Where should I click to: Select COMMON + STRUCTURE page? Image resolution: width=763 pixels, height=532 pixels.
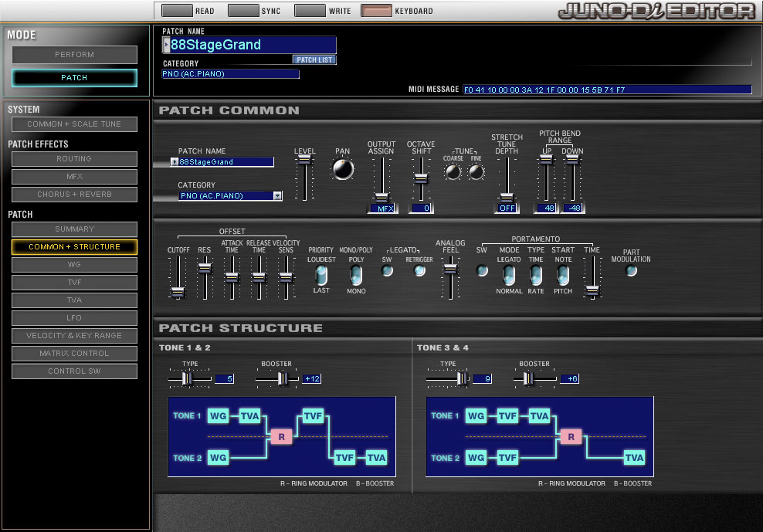click(74, 247)
